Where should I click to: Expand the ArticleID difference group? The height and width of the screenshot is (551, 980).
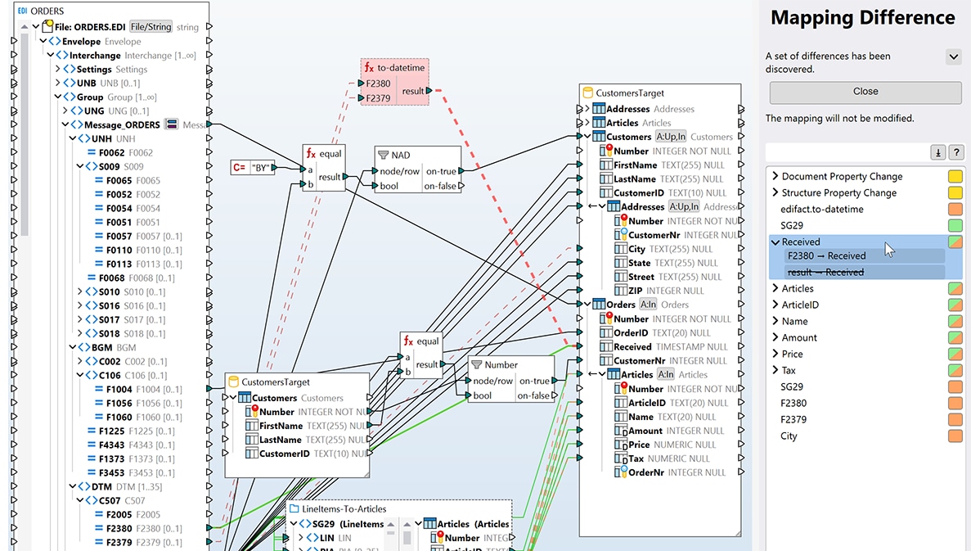tap(775, 305)
